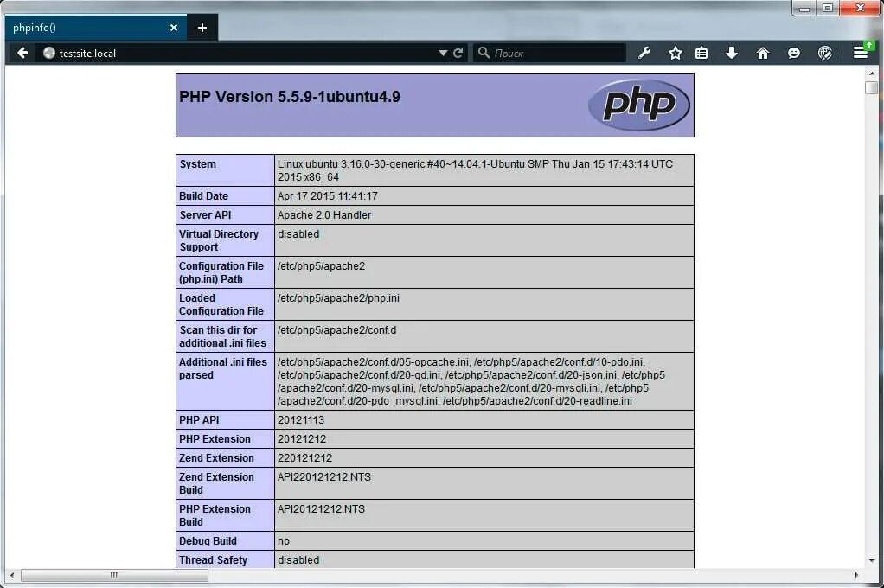This screenshot has height=588, width=884.
Task: Click the PHP Extension label
Action: [x=215, y=439]
